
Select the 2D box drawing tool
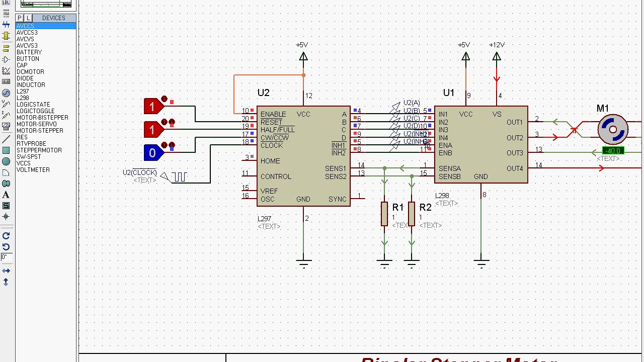tap(6, 150)
